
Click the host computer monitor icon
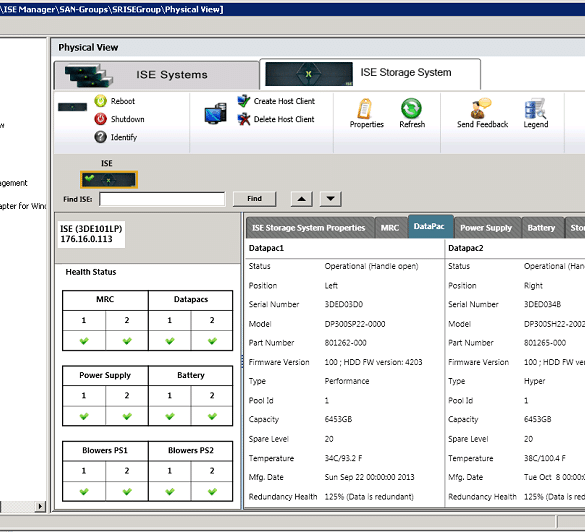coord(216,113)
